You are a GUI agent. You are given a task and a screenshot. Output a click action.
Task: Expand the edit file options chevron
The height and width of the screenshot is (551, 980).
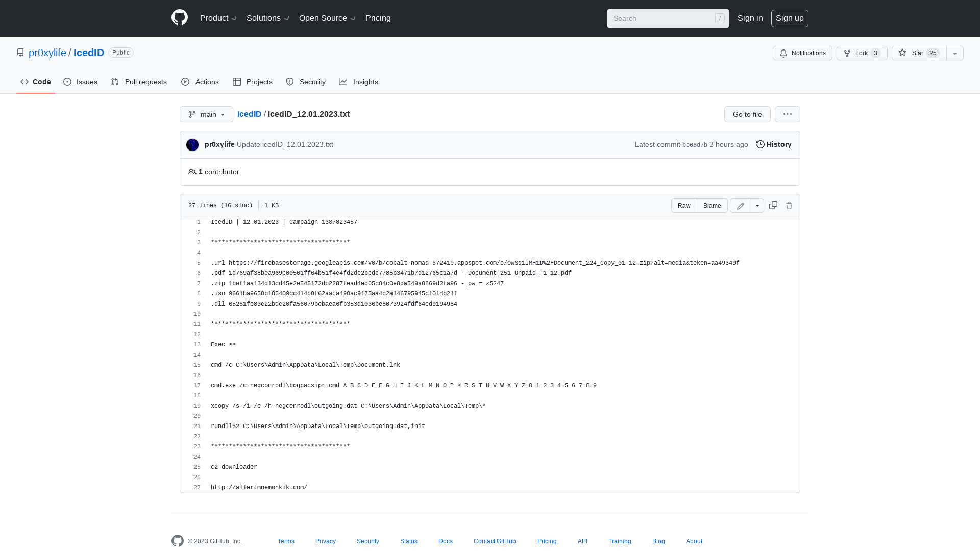[757, 205]
